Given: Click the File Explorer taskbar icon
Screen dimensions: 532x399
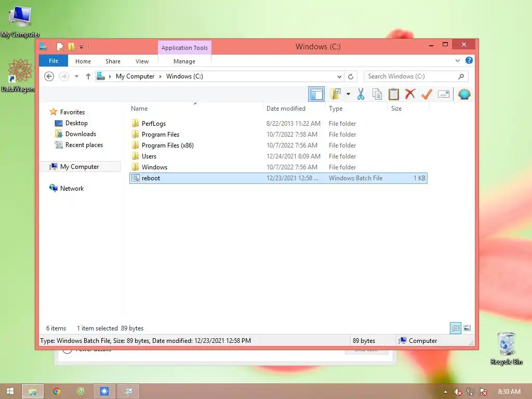Looking at the screenshot, I should click(x=33, y=392).
